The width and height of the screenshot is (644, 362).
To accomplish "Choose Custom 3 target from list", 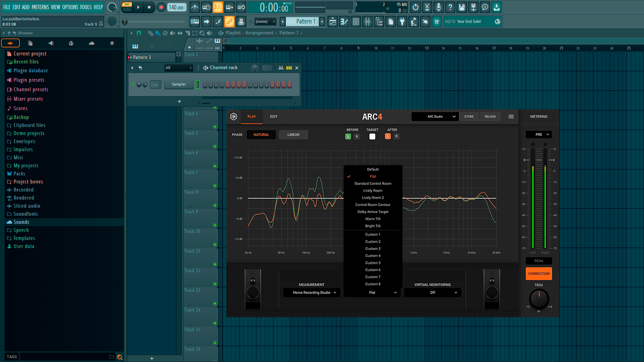I will click(x=373, y=248).
